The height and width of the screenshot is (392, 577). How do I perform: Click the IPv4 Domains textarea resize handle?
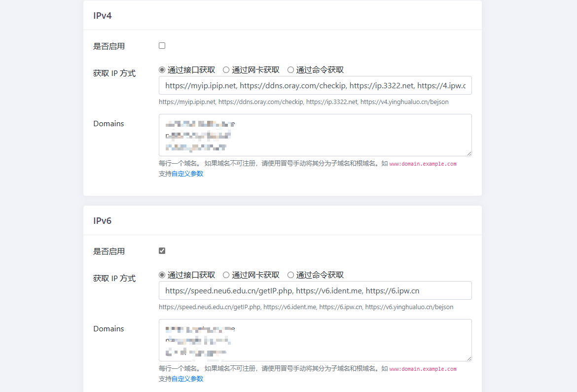469,153
